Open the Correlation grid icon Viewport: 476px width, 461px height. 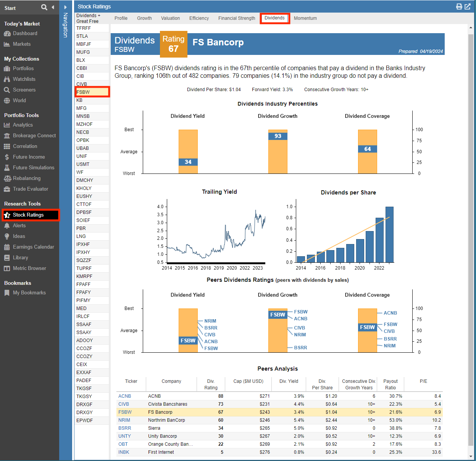click(7, 146)
